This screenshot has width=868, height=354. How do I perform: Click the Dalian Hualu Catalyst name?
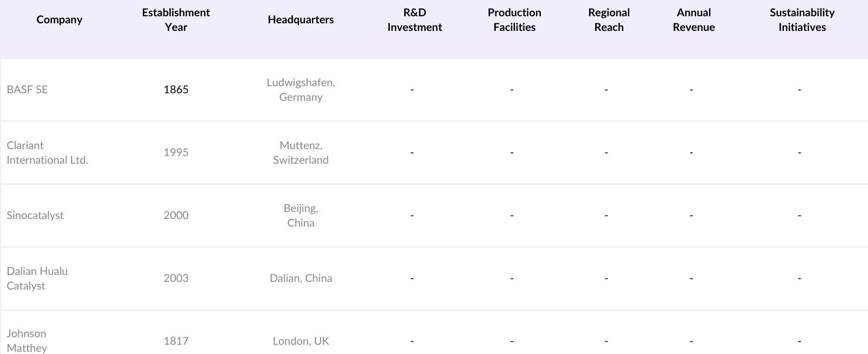(37, 278)
